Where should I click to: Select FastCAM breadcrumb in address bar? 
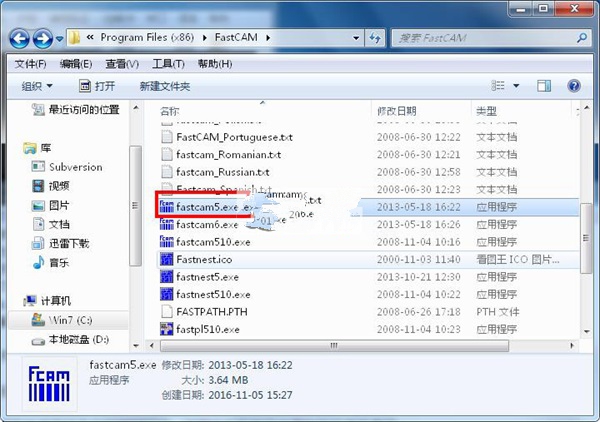[x=236, y=37]
